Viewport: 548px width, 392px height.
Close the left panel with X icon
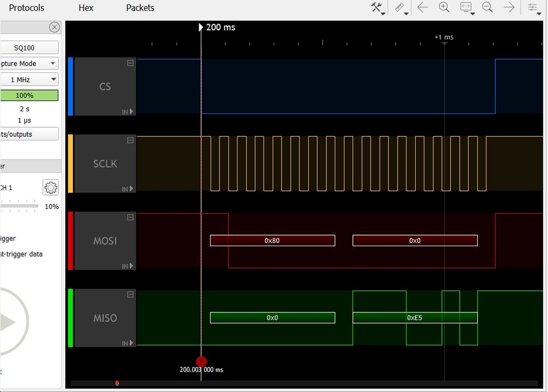click(x=54, y=27)
